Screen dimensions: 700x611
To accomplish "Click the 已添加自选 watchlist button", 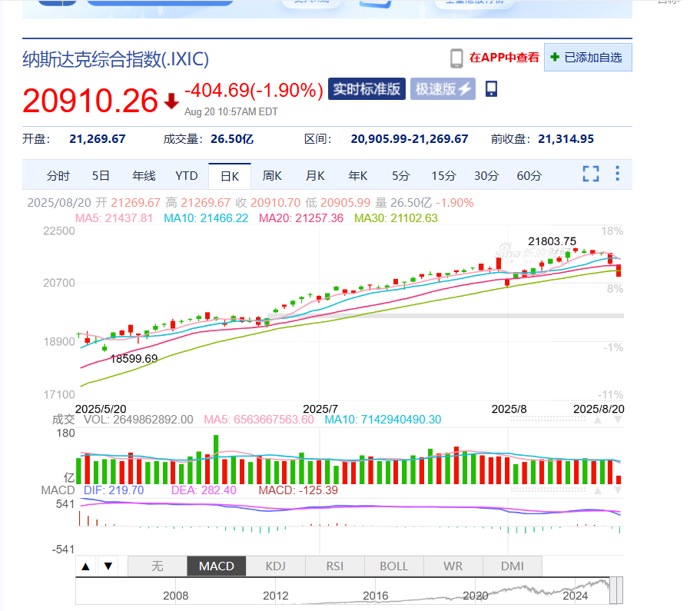I will coord(588,58).
